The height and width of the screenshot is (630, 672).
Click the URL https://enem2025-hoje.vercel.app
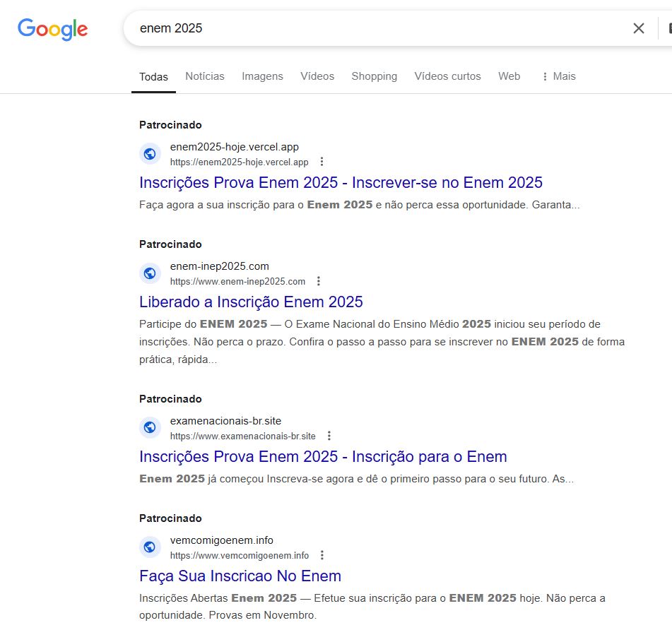click(x=239, y=162)
